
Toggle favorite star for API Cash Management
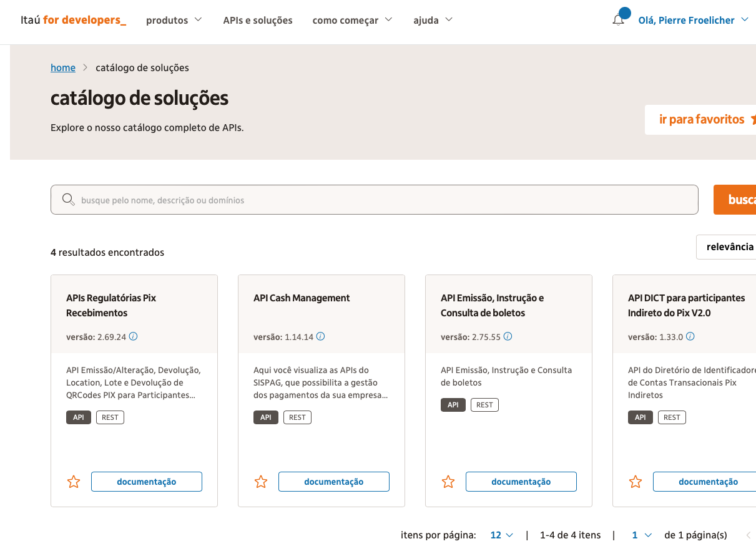pyautogui.click(x=261, y=482)
